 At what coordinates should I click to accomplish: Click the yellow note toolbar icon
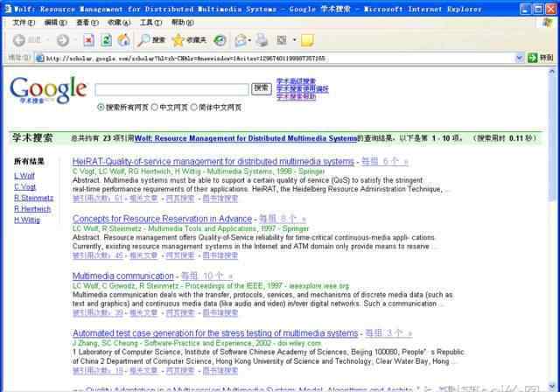click(x=307, y=40)
